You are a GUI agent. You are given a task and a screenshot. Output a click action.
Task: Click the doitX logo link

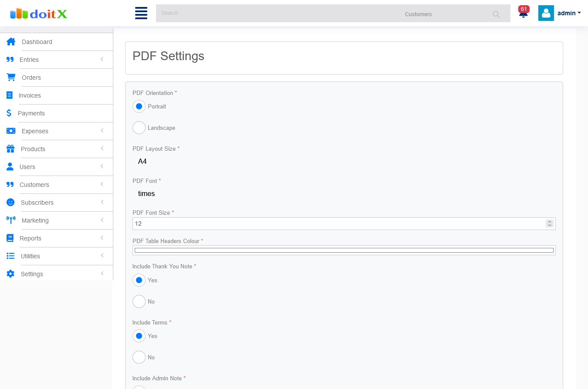(39, 14)
